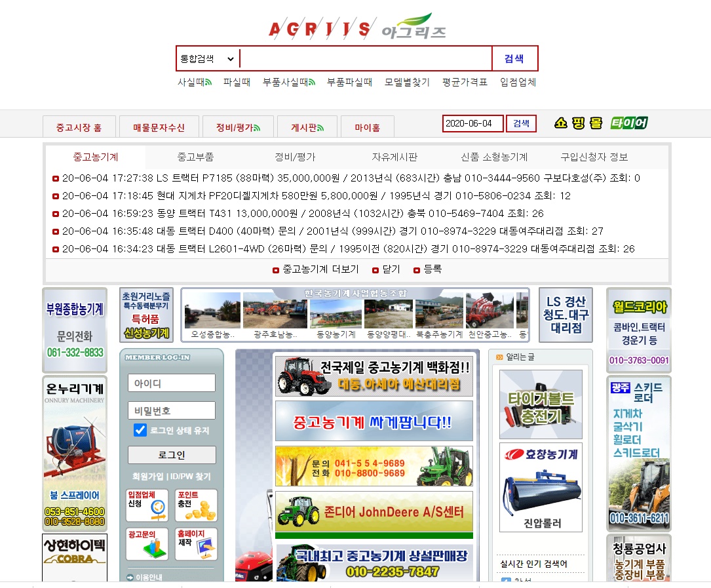The width and height of the screenshot is (711, 588).
Task: Open the 중고시장 홈 menu
Action: click(x=79, y=127)
